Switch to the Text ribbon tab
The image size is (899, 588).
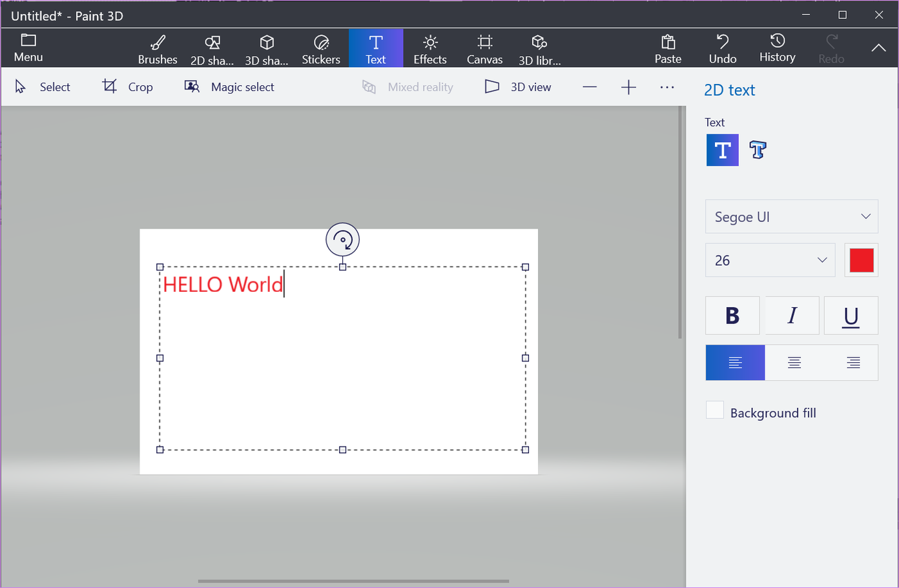[375, 48]
